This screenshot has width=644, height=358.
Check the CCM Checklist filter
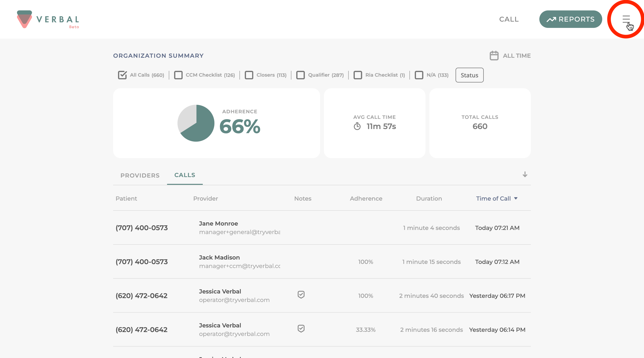pos(178,75)
